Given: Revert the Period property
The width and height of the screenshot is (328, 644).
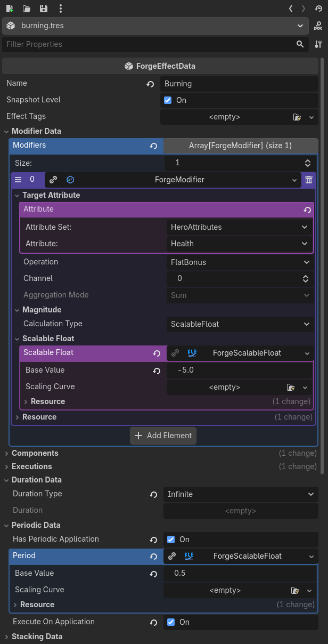Looking at the screenshot, I should coord(154,557).
